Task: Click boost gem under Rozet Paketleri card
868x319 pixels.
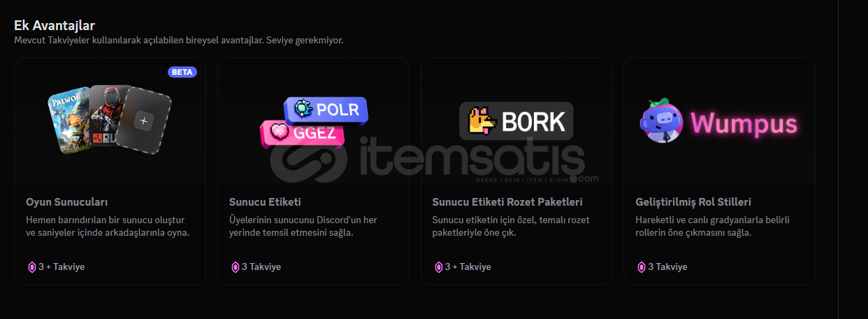Action: [438, 267]
